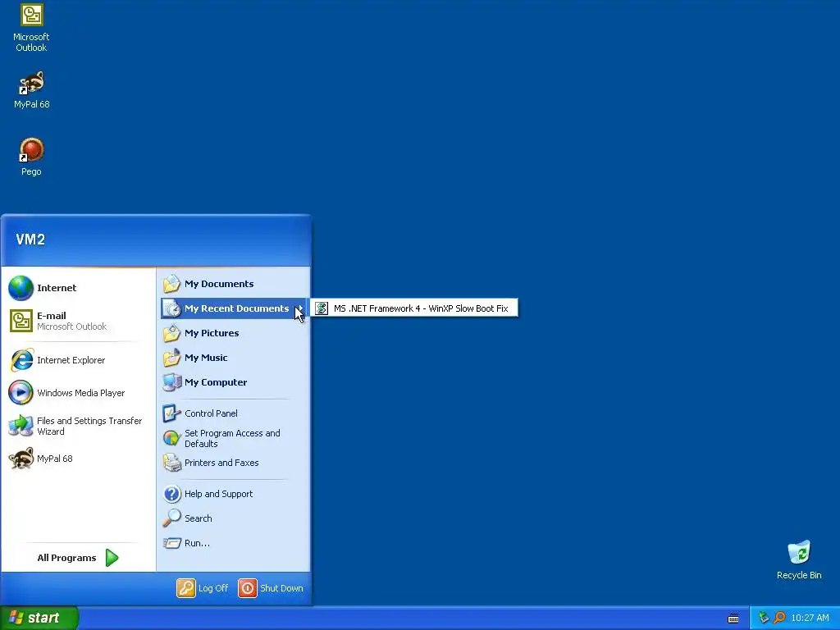This screenshot has height=630, width=840.
Task: Open Microsoft Outlook desktop icon
Action: [x=31, y=28]
